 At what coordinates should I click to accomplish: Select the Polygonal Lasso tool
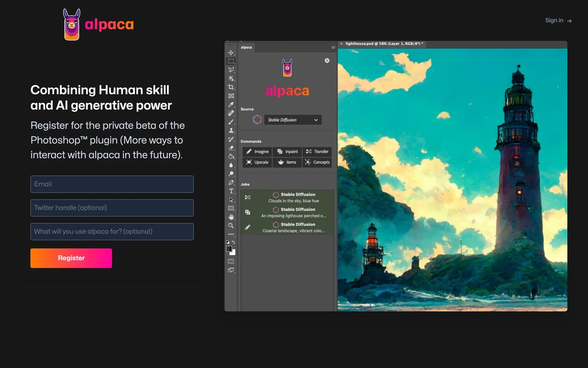coord(231,70)
